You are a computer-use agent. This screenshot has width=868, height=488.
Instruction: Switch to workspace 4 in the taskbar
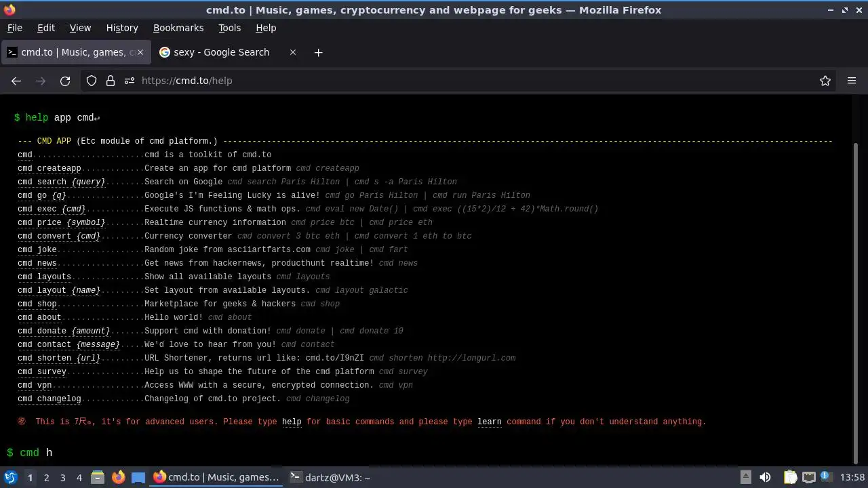tap(79, 477)
